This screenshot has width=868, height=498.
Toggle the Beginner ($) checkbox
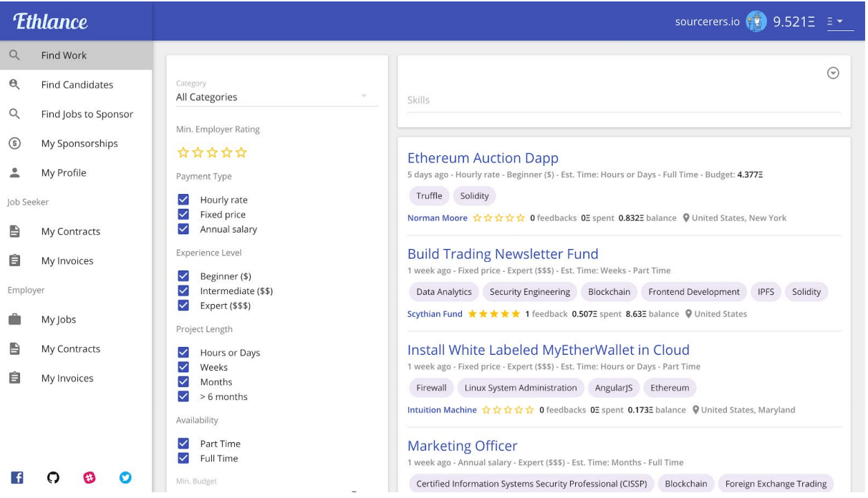point(183,276)
